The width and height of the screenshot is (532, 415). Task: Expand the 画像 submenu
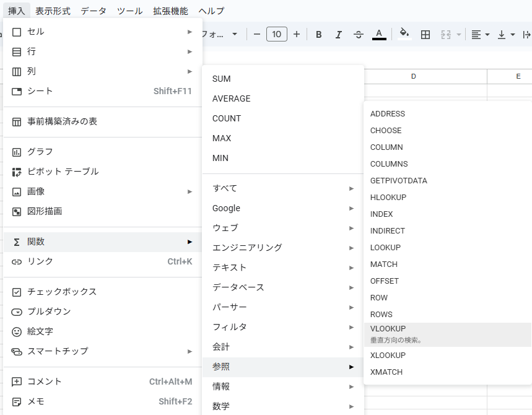click(x=102, y=191)
